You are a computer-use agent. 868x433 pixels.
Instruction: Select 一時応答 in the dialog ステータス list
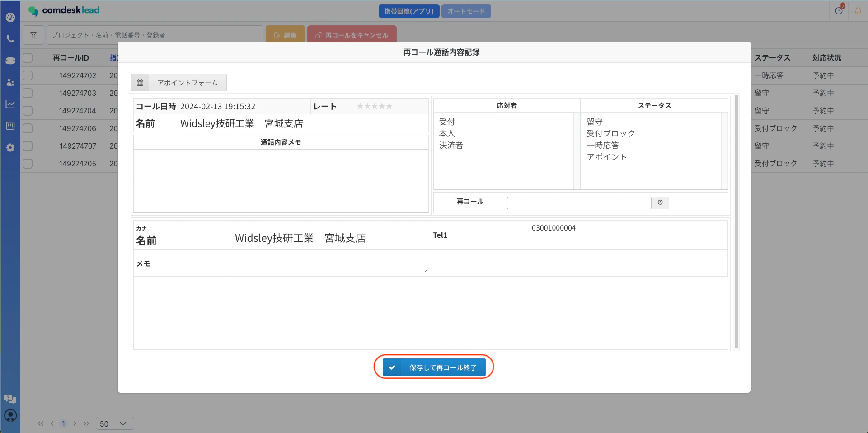(603, 145)
